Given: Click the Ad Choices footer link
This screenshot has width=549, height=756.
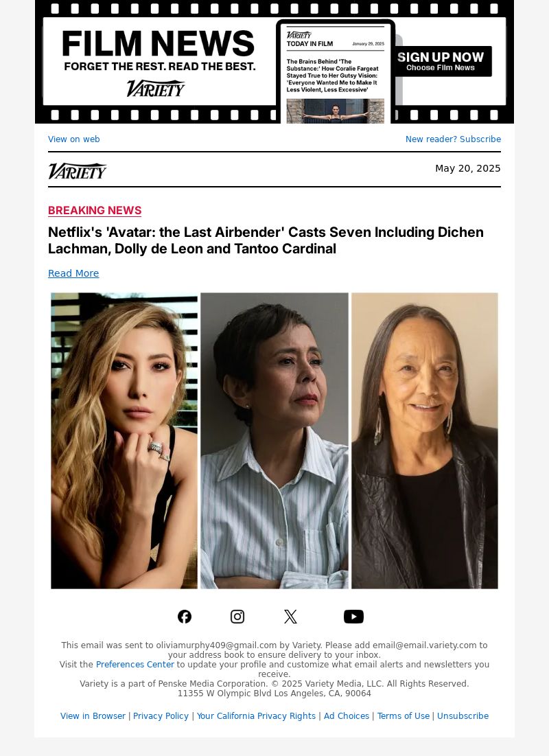Looking at the screenshot, I should [346, 716].
